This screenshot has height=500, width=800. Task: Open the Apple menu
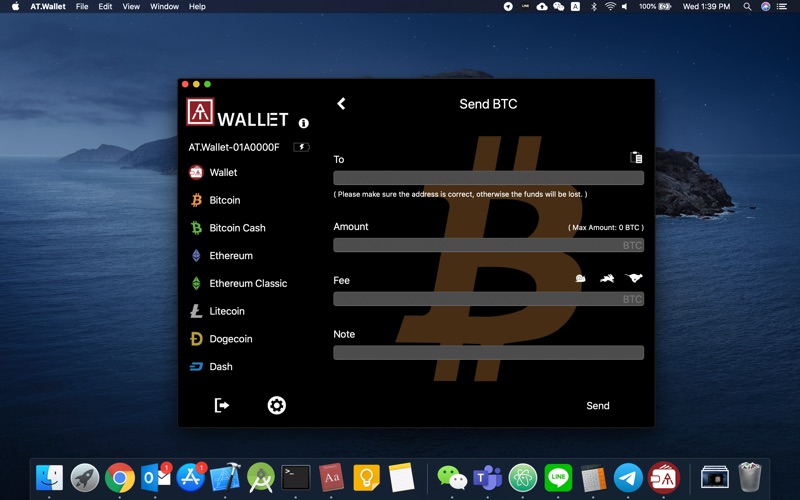[15, 7]
